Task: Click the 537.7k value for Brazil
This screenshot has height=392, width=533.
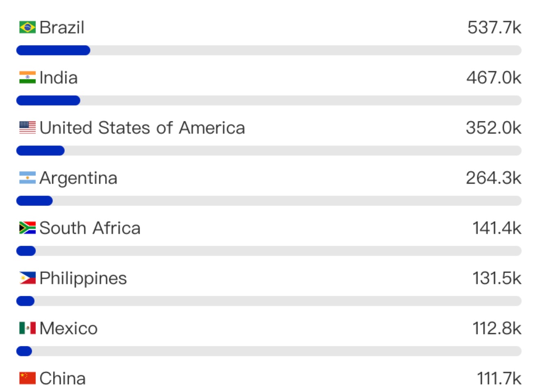Action: [494, 27]
